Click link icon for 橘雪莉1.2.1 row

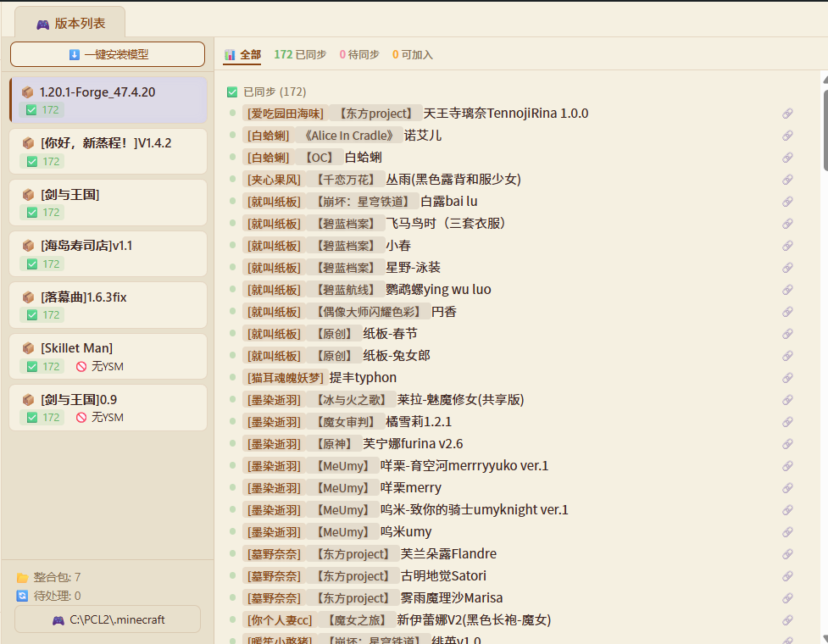[x=787, y=422]
